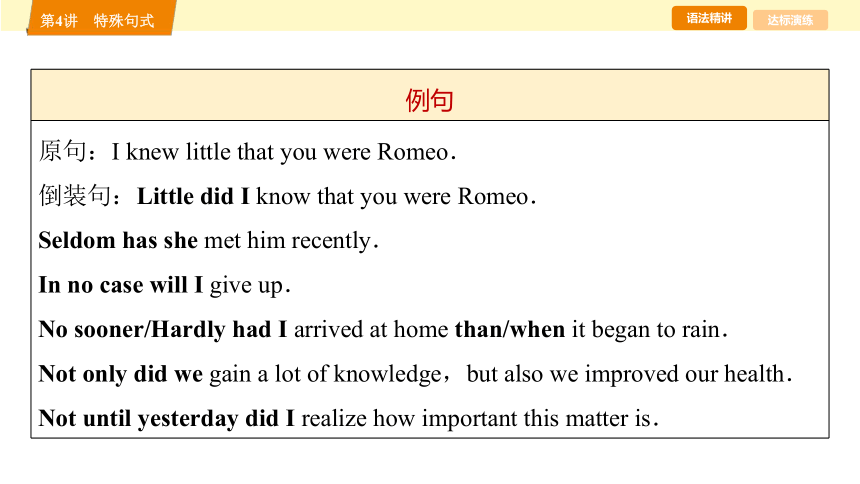
Task: Click the 原句 label
Action: coord(62,151)
